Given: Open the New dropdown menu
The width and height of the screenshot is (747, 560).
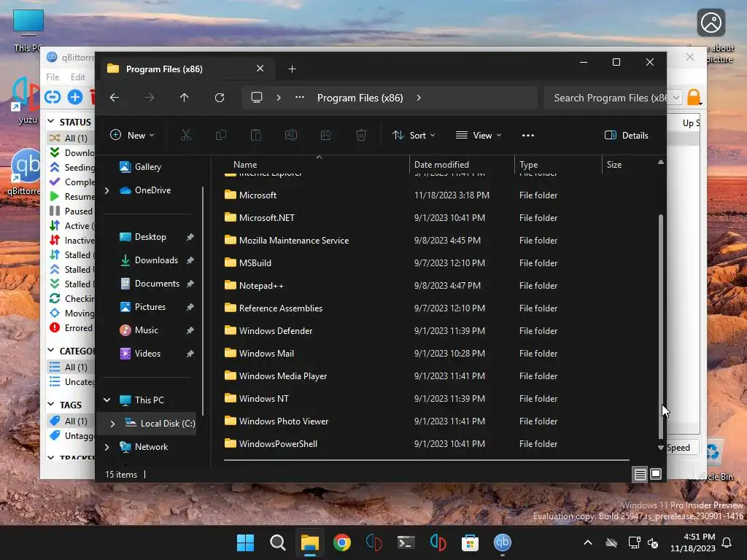Looking at the screenshot, I should (132, 135).
